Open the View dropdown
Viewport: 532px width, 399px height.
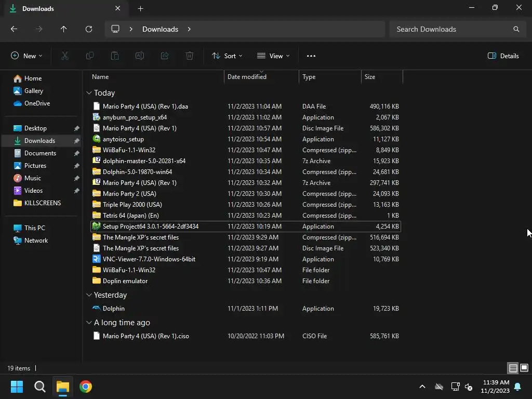(273, 56)
